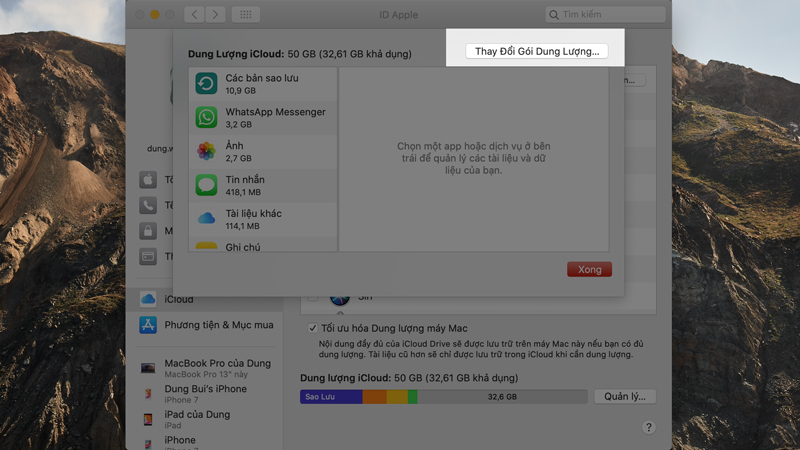Screen dimensions: 800x450
Task: Open the phone sidebar icon
Action: pos(148,205)
